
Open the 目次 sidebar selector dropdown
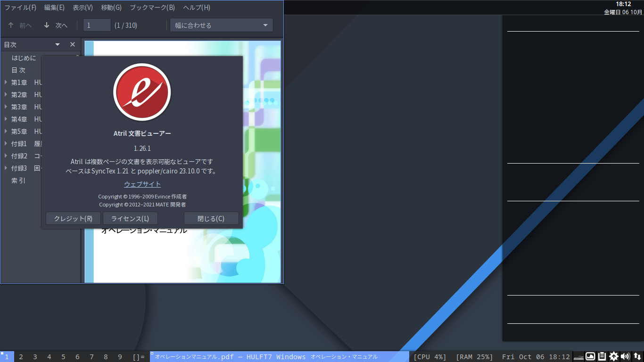pos(58,44)
